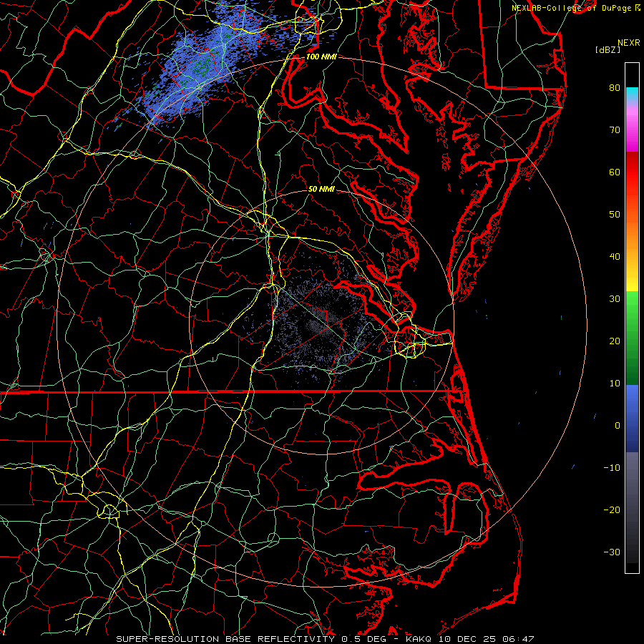Click the KAKQ station identifier in caption
Screen dimensions: 644x644
click(x=419, y=639)
